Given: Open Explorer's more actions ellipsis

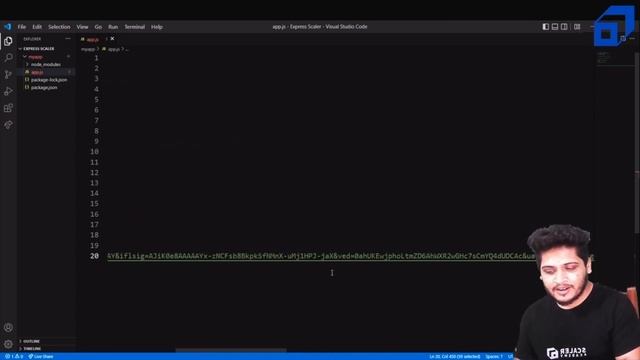Looking at the screenshot, I should (x=68, y=39).
